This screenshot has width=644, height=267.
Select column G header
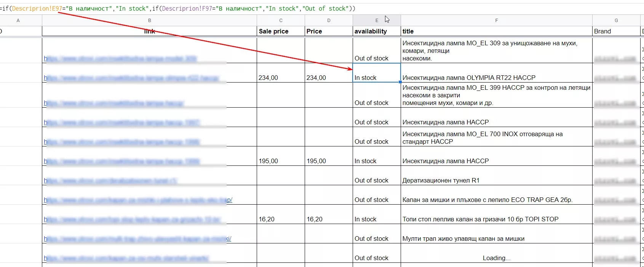coord(616,21)
